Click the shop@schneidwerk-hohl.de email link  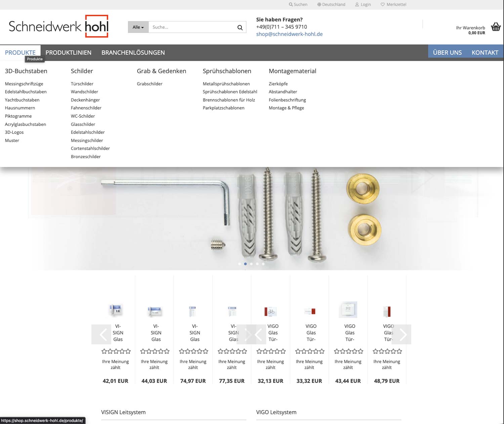click(x=289, y=34)
